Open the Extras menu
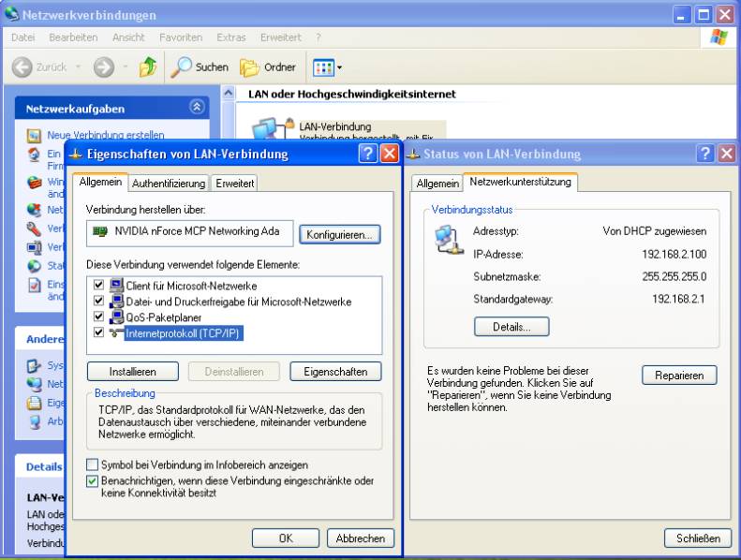The height and width of the screenshot is (560, 741). (230, 37)
